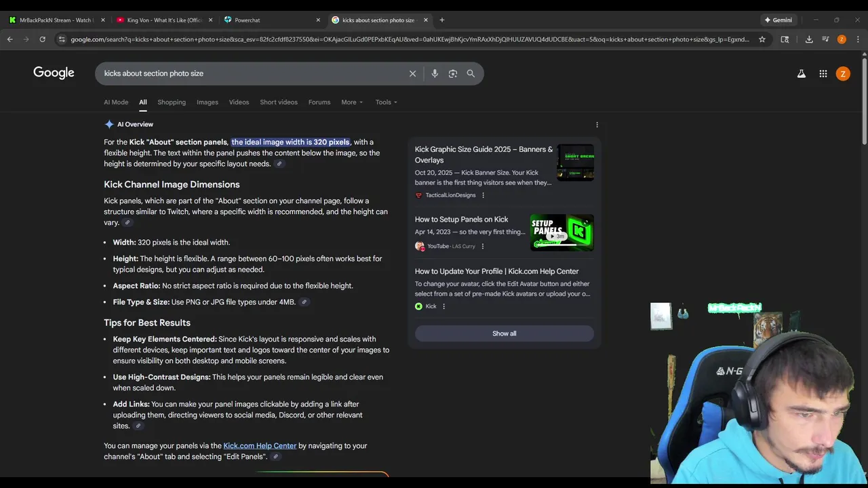Open options menu for the Kick result
Viewport: 868px width, 488px height.
point(443,306)
